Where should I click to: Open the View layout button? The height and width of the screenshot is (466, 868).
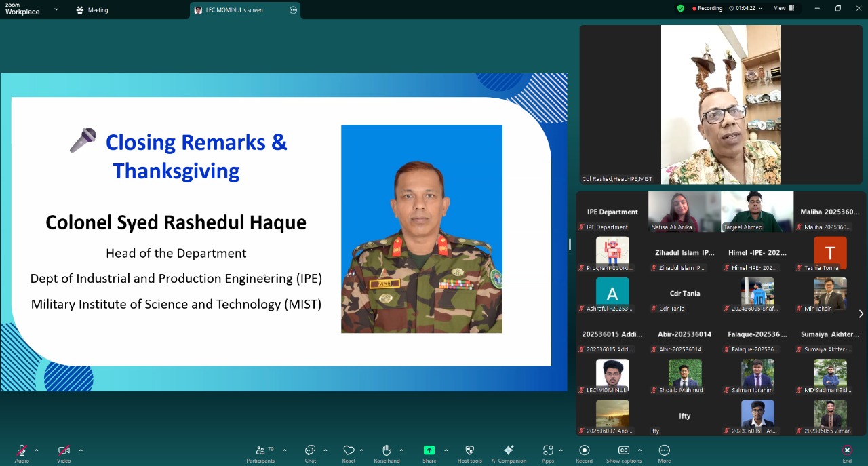tap(783, 8)
